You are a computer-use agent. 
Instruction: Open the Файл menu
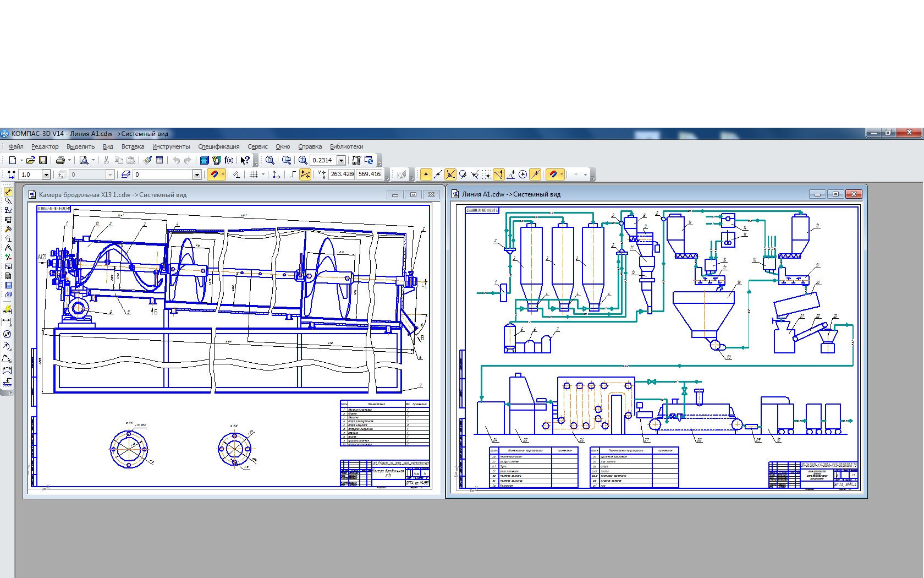(x=16, y=146)
